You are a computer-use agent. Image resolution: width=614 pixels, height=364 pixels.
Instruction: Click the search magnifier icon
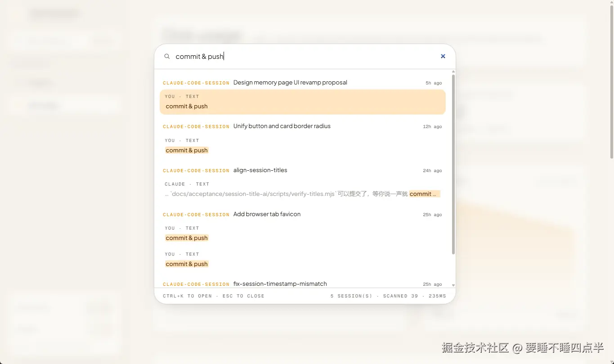(x=167, y=57)
